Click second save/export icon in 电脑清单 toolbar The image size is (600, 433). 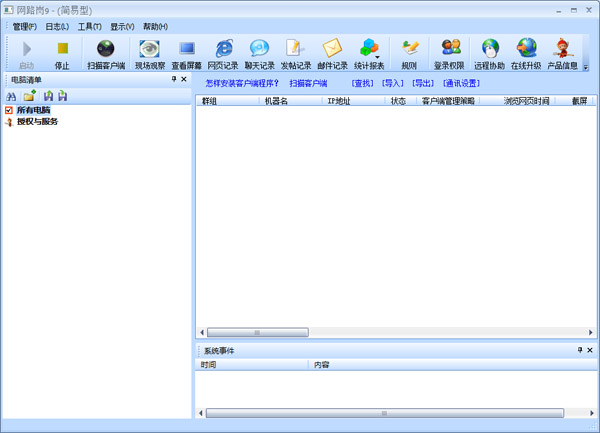63,96
